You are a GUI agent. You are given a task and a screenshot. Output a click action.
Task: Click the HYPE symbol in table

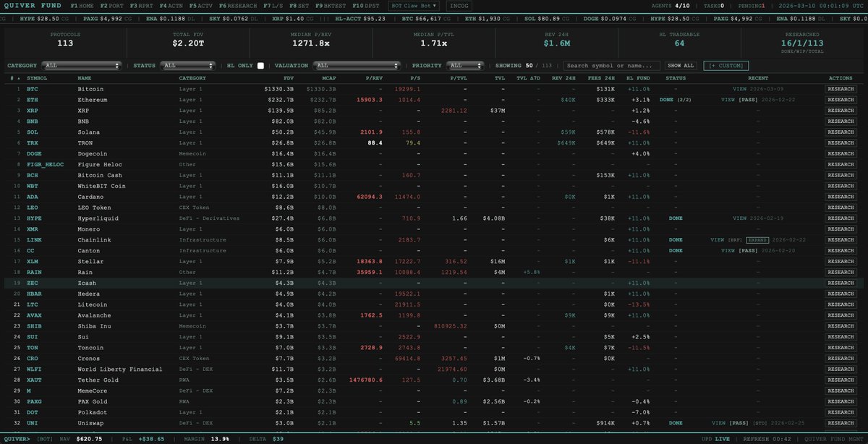click(34, 218)
